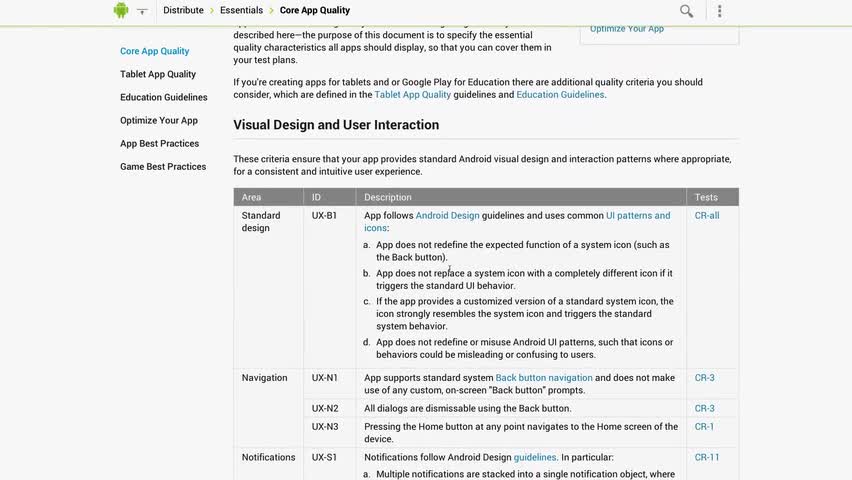This screenshot has width=852, height=480.
Task: Open the UI patterns and icons link
Action: pyautogui.click(x=638, y=216)
